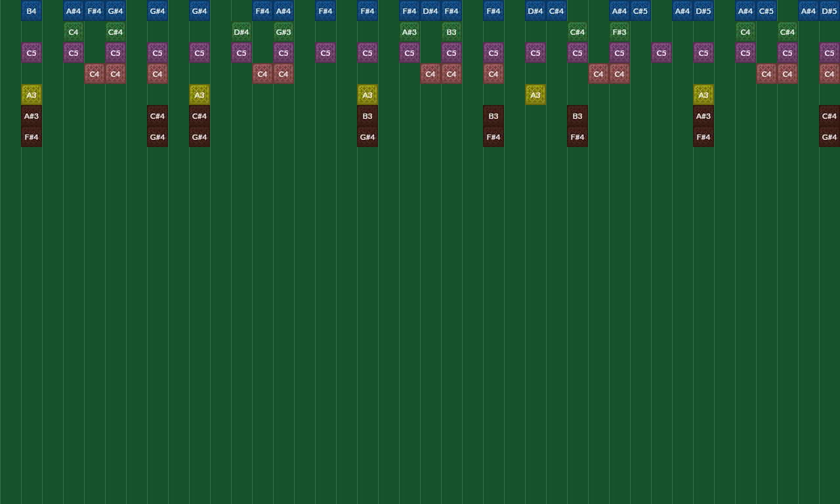
Task: Select the leftmost yellow A3 note
Action: pos(31,95)
